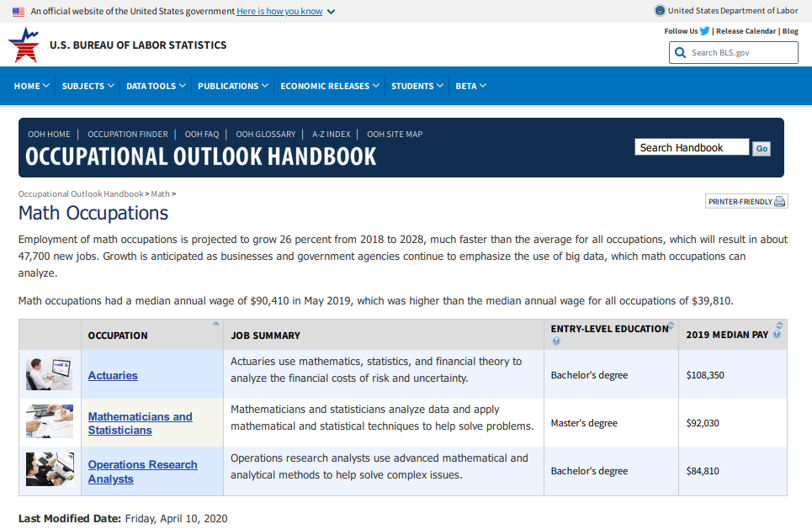Open the Mathematicians and Statisticians link
The image size is (812, 529).
pyautogui.click(x=141, y=423)
